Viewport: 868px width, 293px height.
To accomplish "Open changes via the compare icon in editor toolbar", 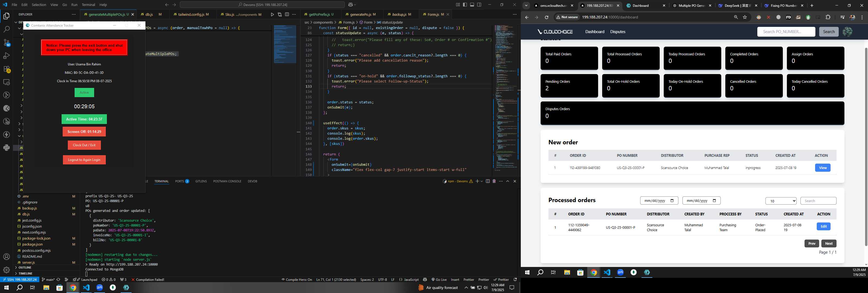I will click(x=280, y=14).
